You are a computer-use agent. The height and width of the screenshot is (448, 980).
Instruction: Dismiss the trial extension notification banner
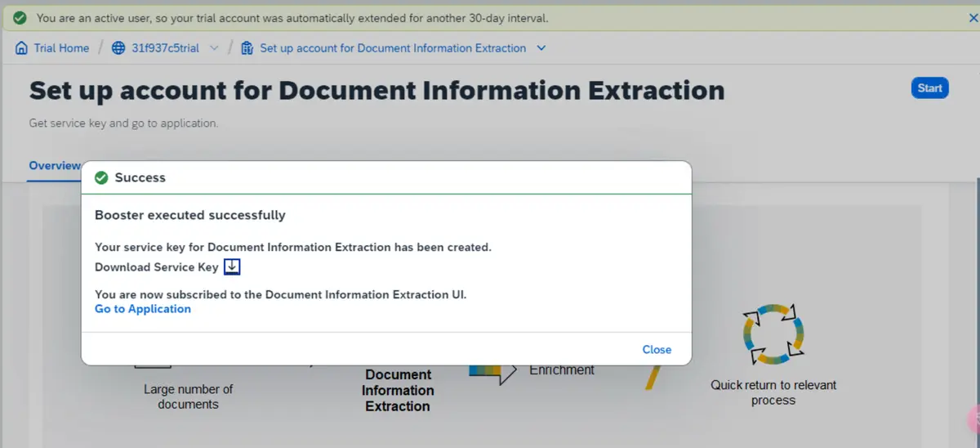[x=959, y=17]
